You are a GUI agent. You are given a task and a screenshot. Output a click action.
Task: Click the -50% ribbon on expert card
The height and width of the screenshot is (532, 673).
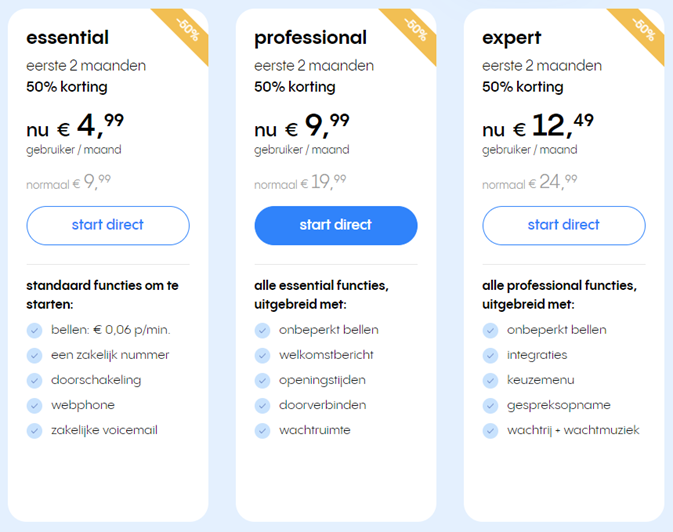[x=642, y=31]
